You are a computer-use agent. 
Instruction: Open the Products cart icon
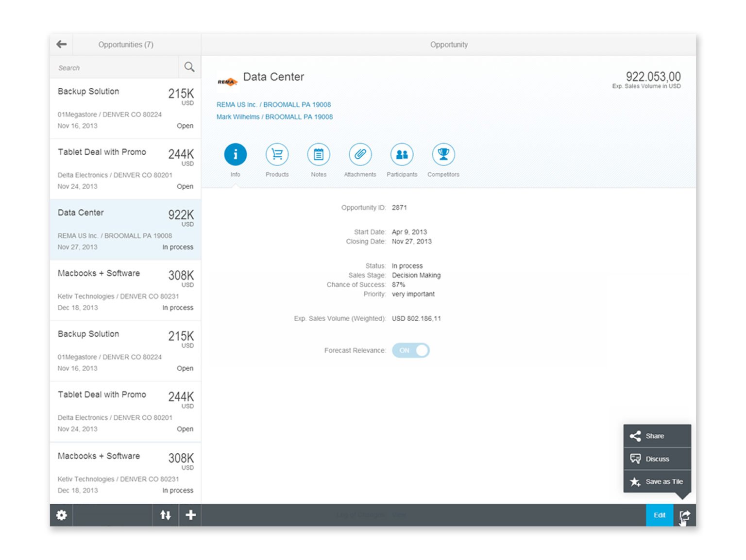[x=277, y=154]
